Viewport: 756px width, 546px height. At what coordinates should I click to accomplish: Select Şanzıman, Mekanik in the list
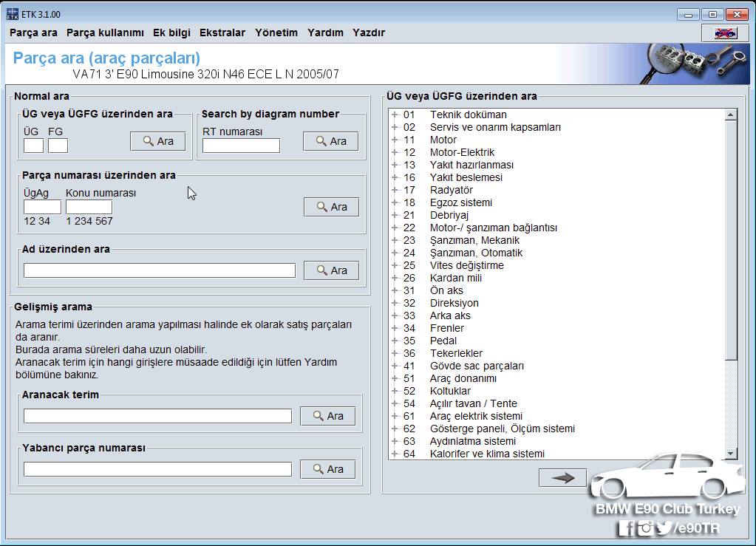475,240
